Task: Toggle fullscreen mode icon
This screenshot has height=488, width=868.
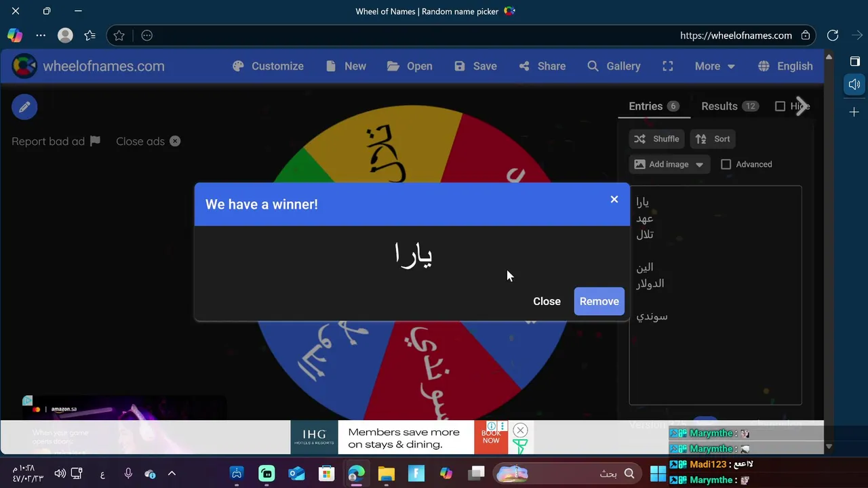Action: tap(668, 66)
